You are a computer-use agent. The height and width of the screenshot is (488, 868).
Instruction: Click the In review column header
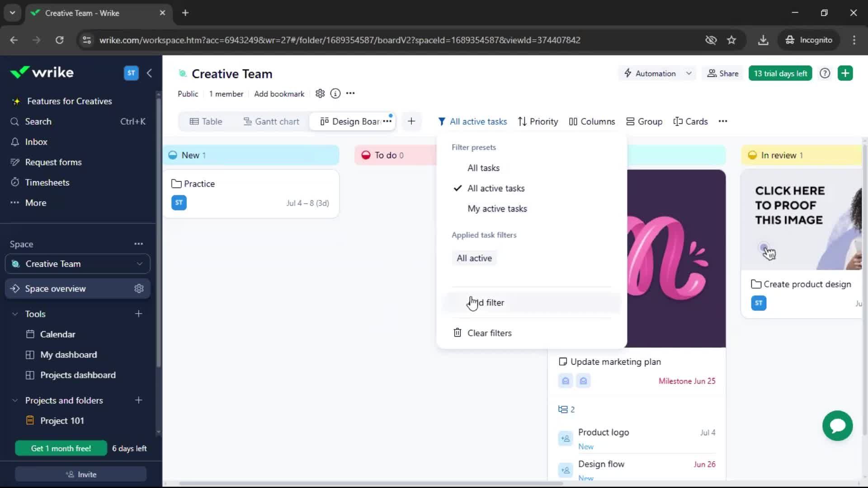(802, 155)
